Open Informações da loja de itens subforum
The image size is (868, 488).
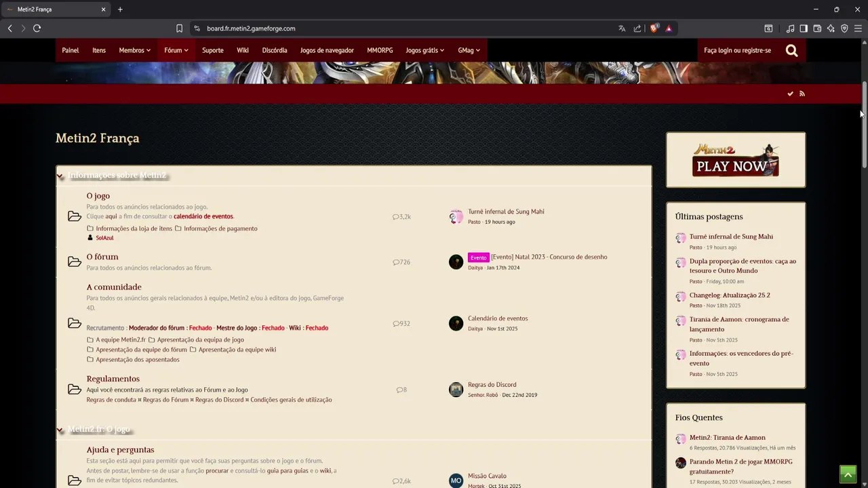click(x=134, y=228)
